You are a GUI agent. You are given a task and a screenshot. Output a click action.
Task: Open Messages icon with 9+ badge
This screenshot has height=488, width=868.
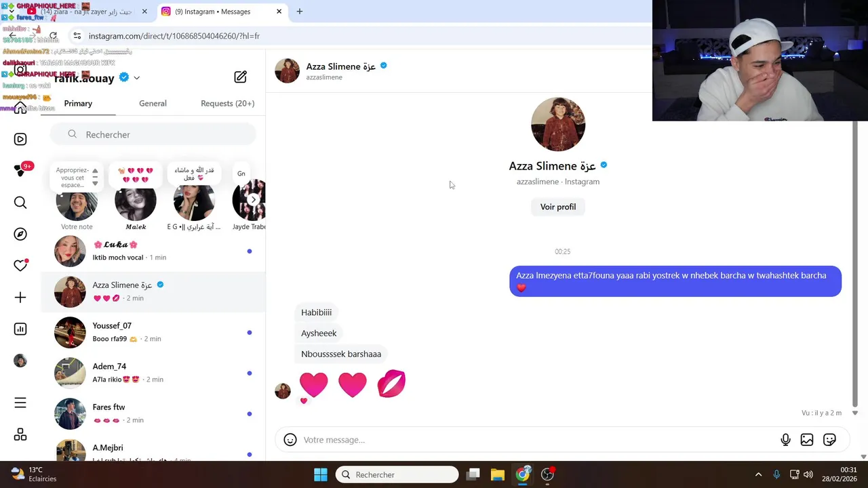(20, 170)
